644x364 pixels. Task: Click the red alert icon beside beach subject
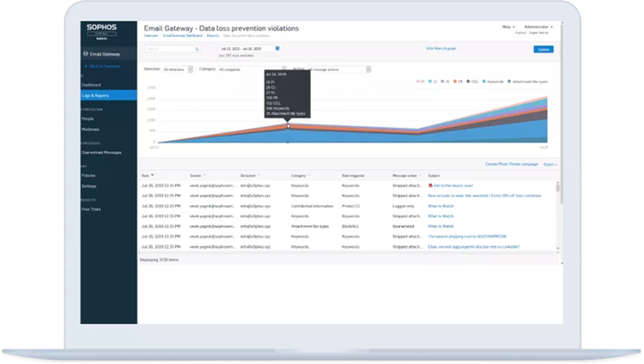430,185
